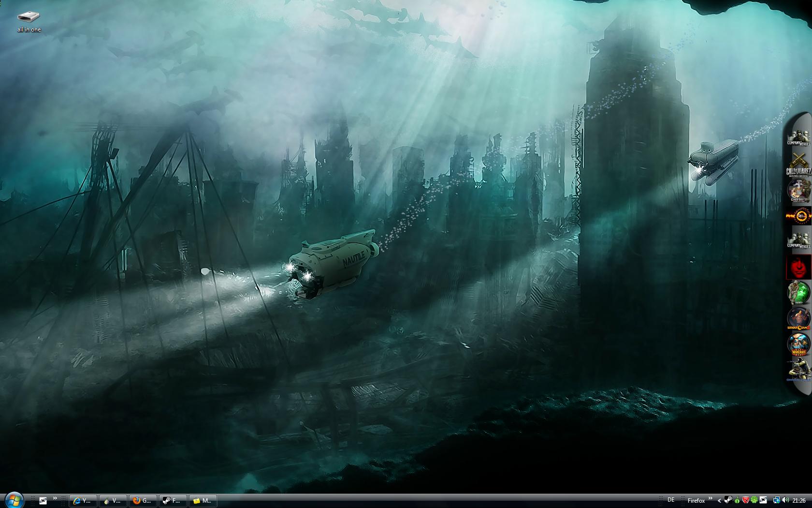This screenshot has width=812, height=508.
Task: Click the white X-logo tray icon
Action: 763,500
